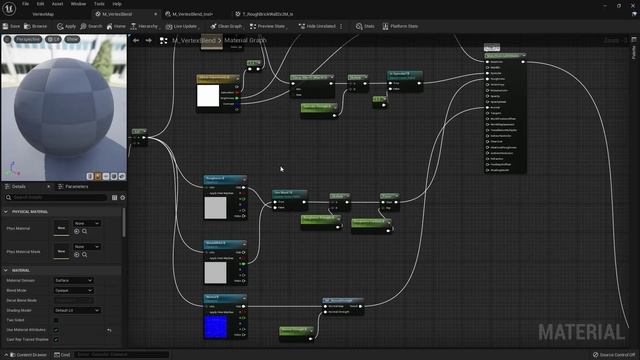
Task: Browse to the Phys Material Mask asset
Action: [x=84, y=255]
